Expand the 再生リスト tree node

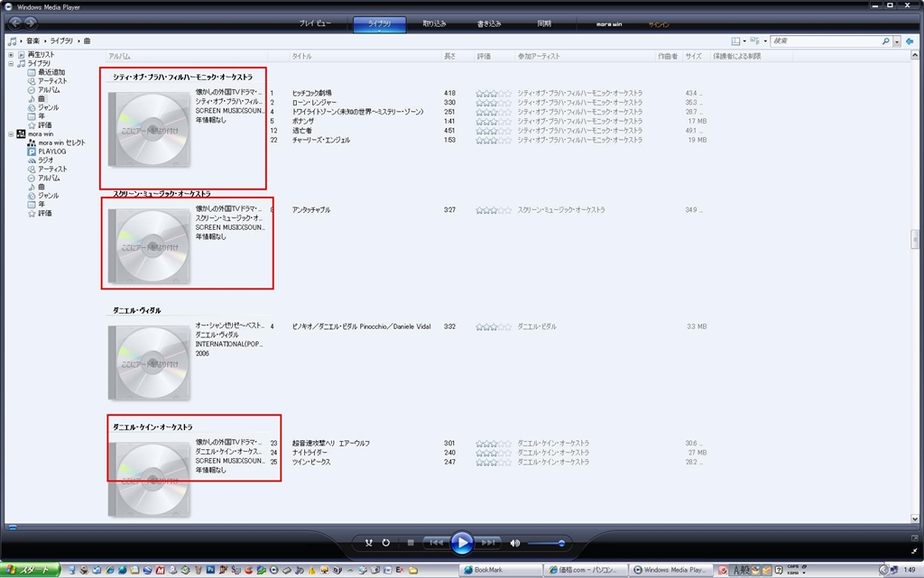pyautogui.click(x=11, y=55)
